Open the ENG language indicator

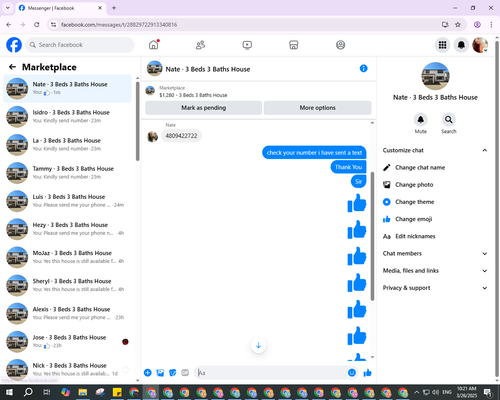447,392
